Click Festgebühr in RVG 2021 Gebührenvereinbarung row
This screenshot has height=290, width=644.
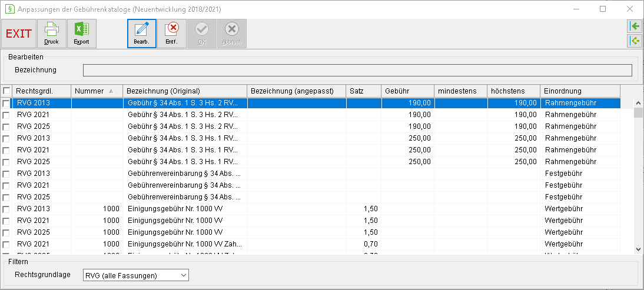(x=563, y=185)
